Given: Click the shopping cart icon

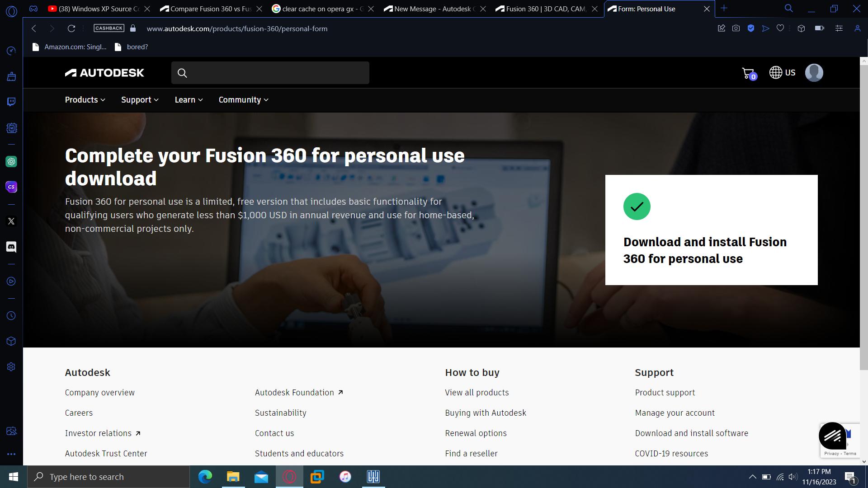Looking at the screenshot, I should [749, 73].
